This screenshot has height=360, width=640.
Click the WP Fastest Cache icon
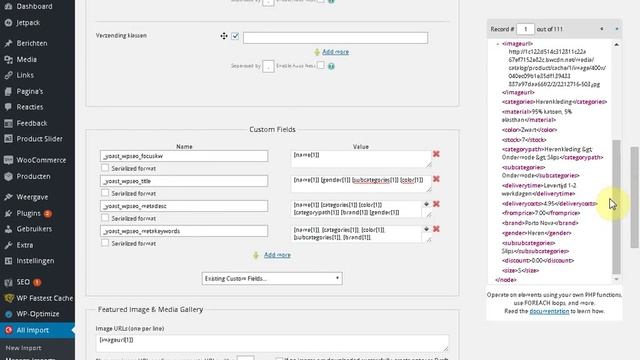8,298
